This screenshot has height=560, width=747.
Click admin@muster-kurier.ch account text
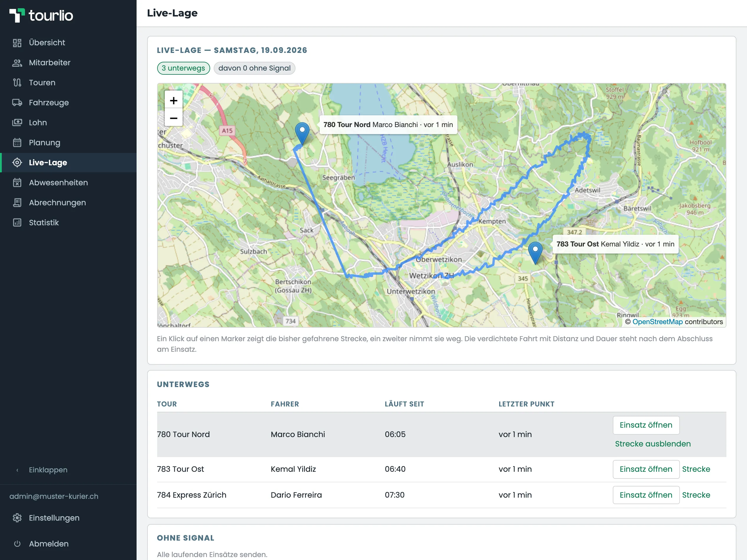pyautogui.click(x=54, y=496)
